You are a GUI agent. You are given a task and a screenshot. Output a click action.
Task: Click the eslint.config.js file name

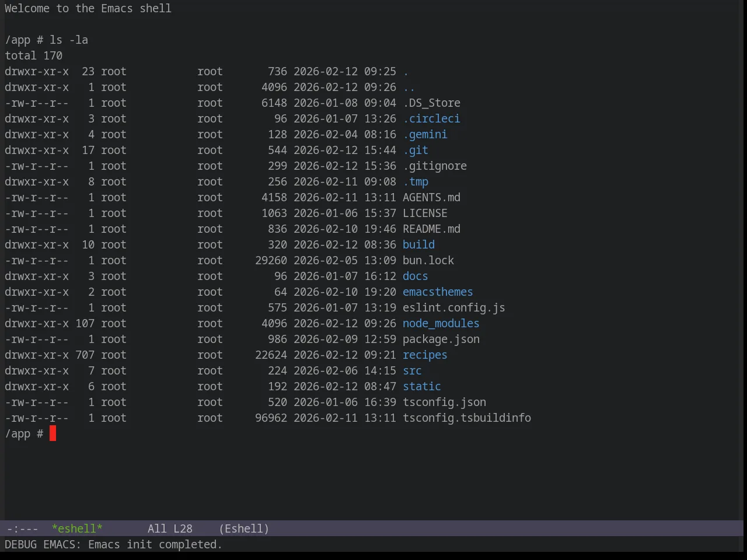click(x=454, y=307)
